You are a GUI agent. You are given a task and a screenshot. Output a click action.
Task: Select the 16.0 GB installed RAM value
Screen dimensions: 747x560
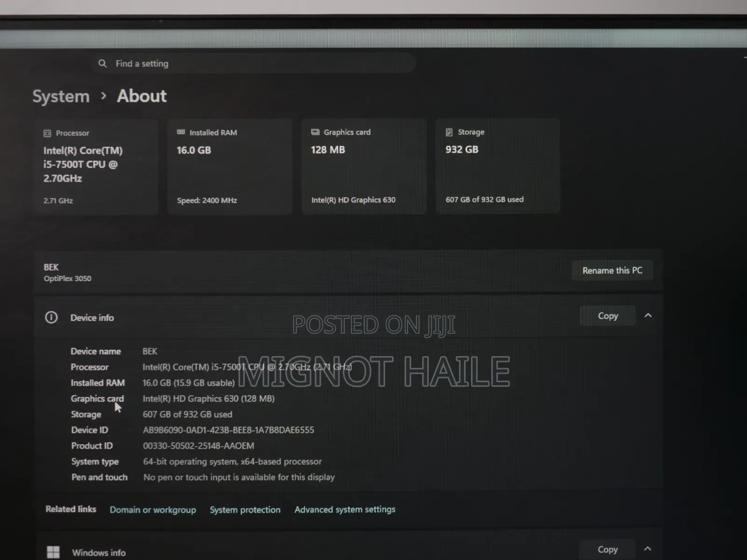click(x=194, y=150)
